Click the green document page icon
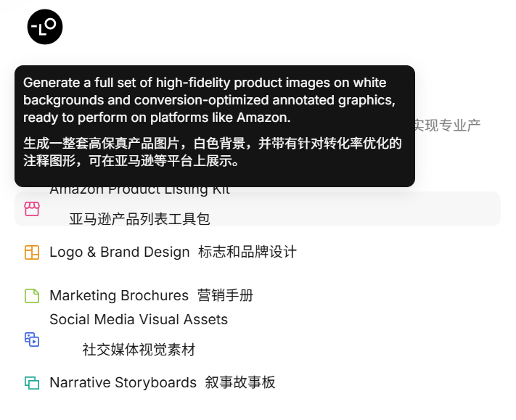 click(x=32, y=296)
